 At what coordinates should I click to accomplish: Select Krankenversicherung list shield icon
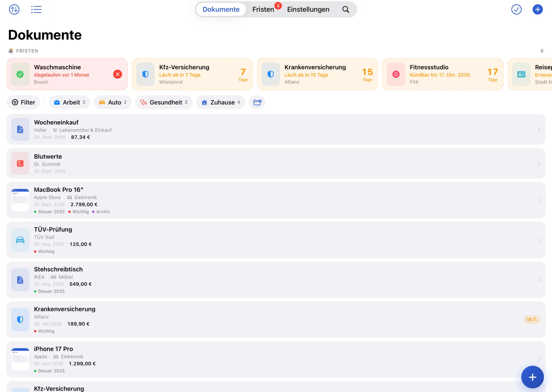coord(20,320)
